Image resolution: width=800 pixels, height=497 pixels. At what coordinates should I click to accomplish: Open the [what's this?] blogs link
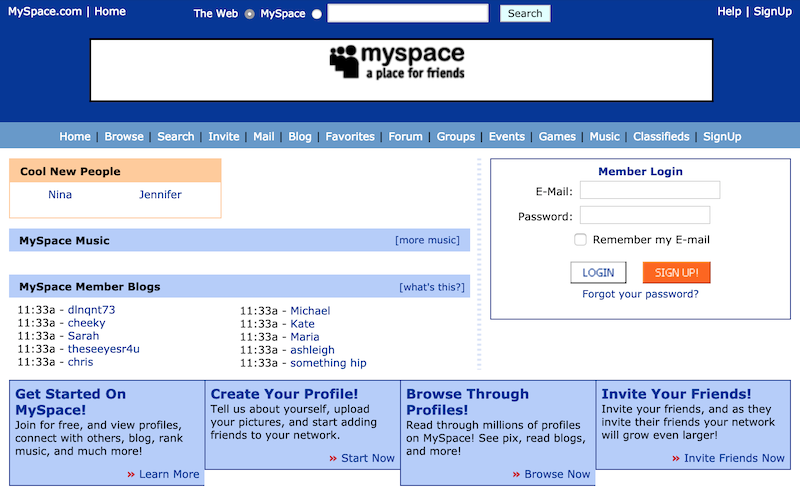click(x=431, y=287)
